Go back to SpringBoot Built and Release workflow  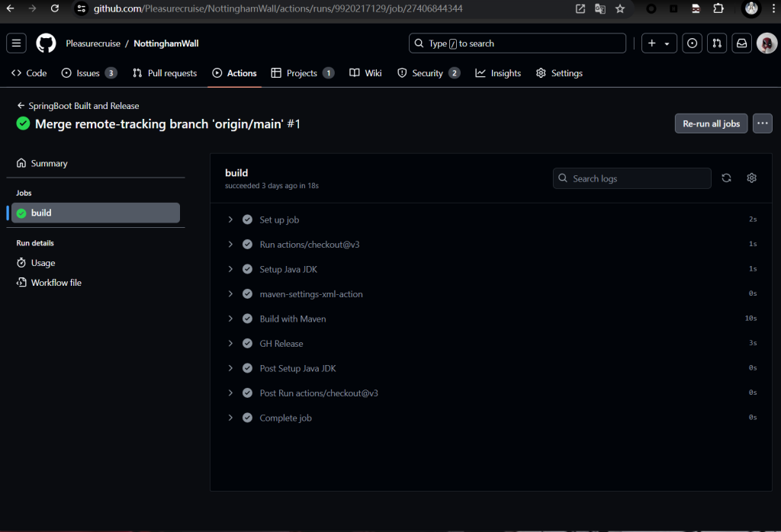(x=79, y=105)
